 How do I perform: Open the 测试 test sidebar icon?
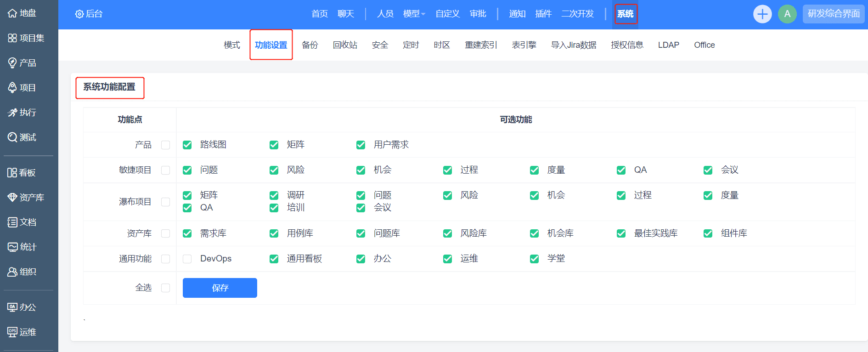pyautogui.click(x=12, y=137)
